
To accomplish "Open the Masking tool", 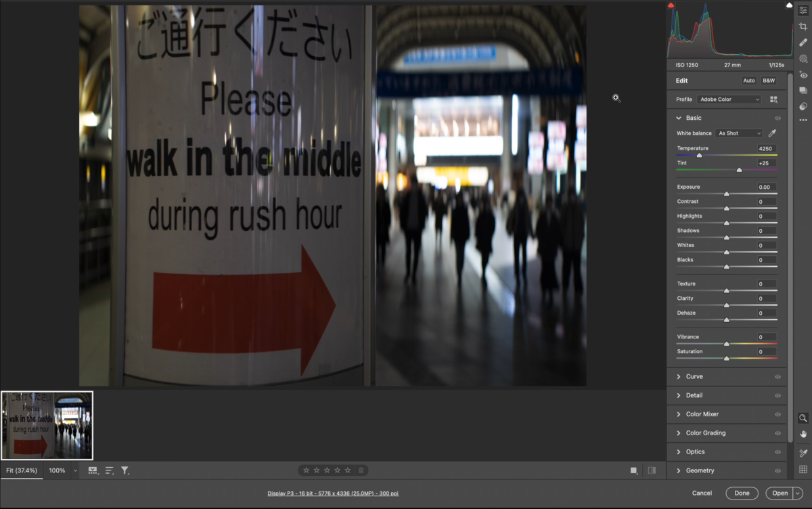I will coord(803,59).
